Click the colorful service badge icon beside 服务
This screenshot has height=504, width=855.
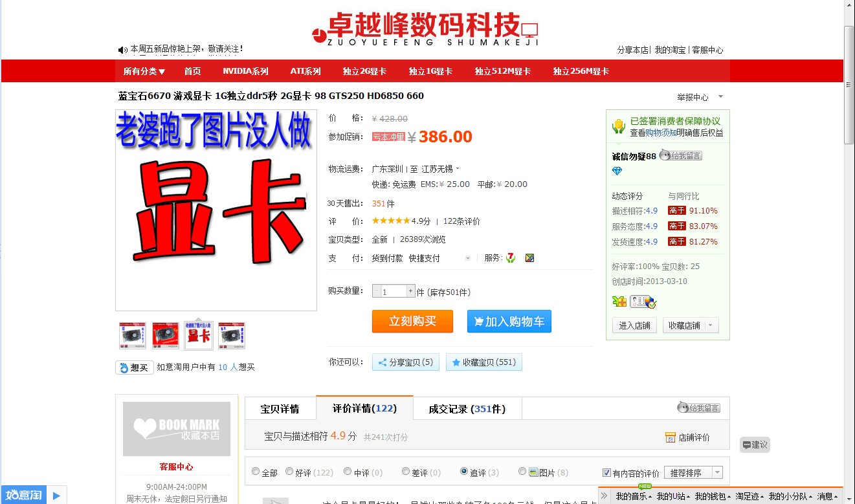click(530, 258)
